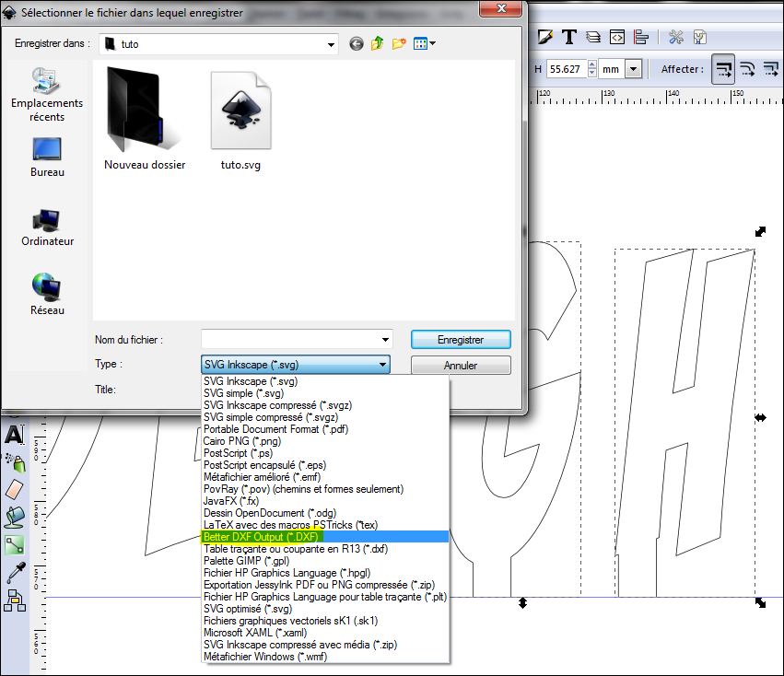Select the Paint Bucket fill tool
784x676 pixels.
pos(15,518)
